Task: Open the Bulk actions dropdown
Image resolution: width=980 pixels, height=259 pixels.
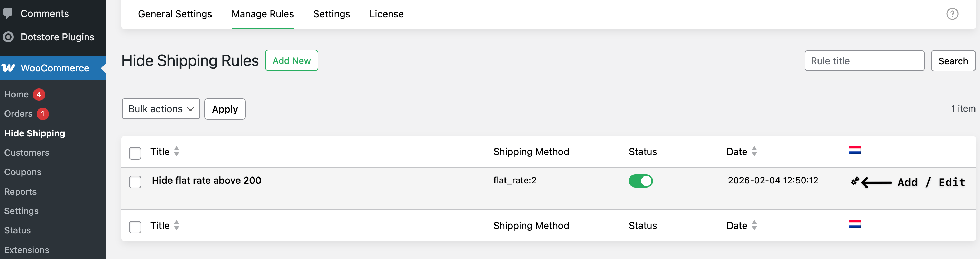Action: pyautogui.click(x=161, y=109)
